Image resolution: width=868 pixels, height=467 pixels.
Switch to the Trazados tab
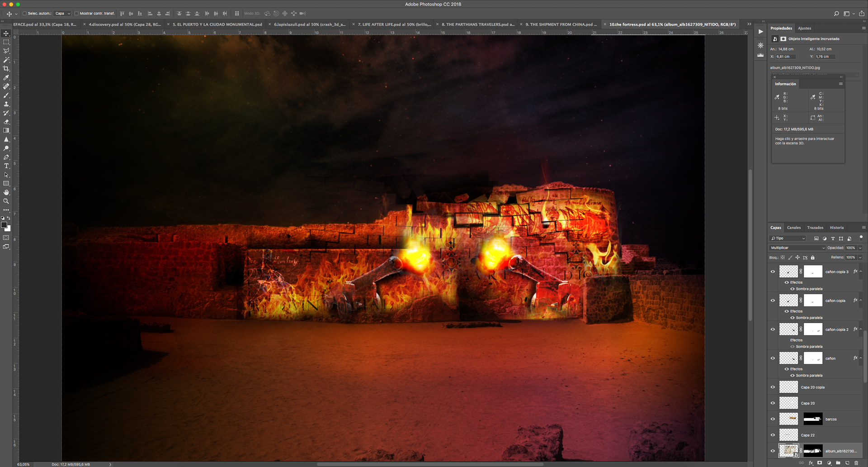coord(815,228)
